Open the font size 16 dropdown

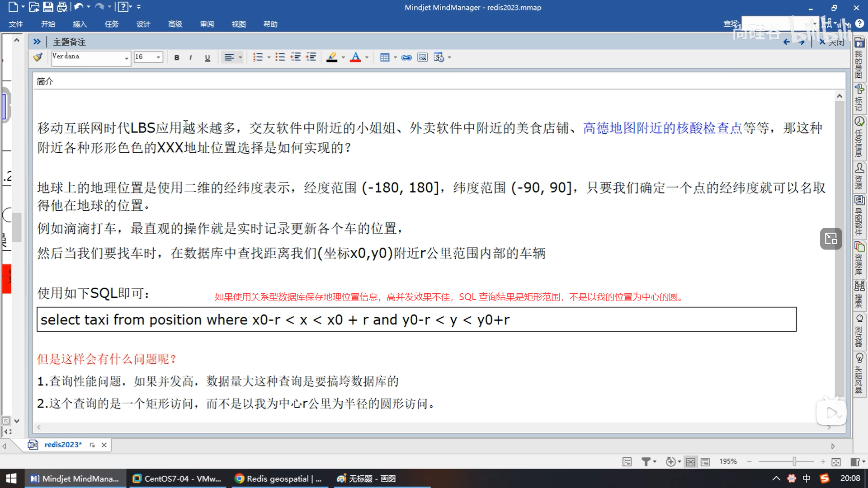(158, 57)
